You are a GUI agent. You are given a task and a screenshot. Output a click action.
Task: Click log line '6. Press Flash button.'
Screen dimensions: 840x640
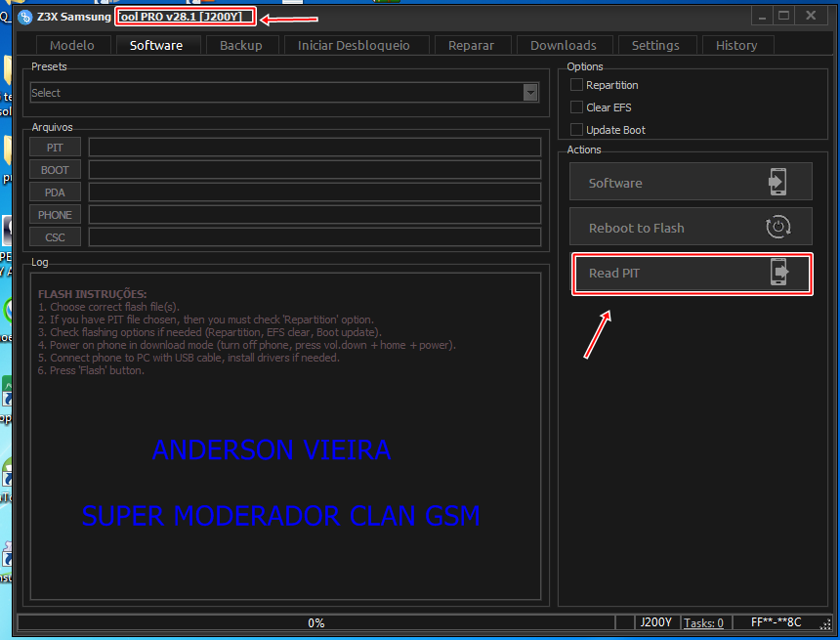click(x=91, y=370)
